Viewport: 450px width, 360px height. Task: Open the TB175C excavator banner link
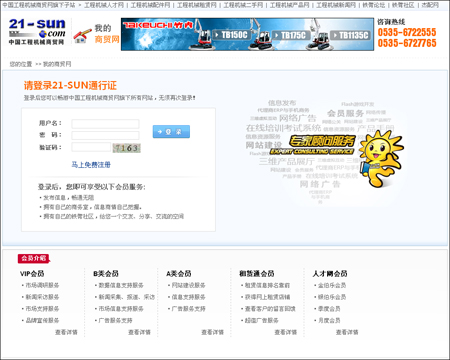click(291, 35)
